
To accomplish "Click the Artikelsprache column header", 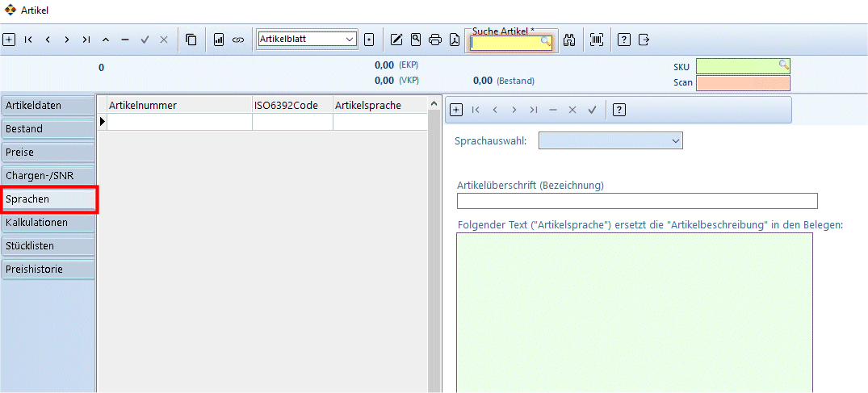I will point(380,105).
